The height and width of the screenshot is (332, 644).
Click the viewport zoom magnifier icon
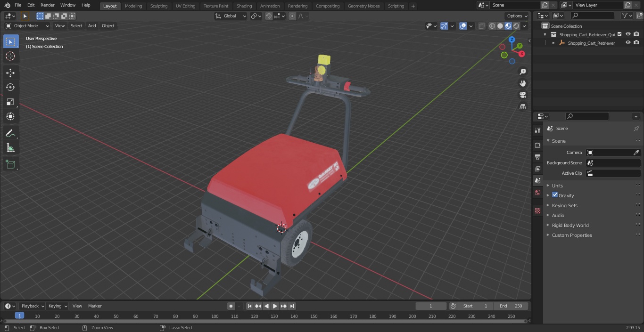[523, 72]
